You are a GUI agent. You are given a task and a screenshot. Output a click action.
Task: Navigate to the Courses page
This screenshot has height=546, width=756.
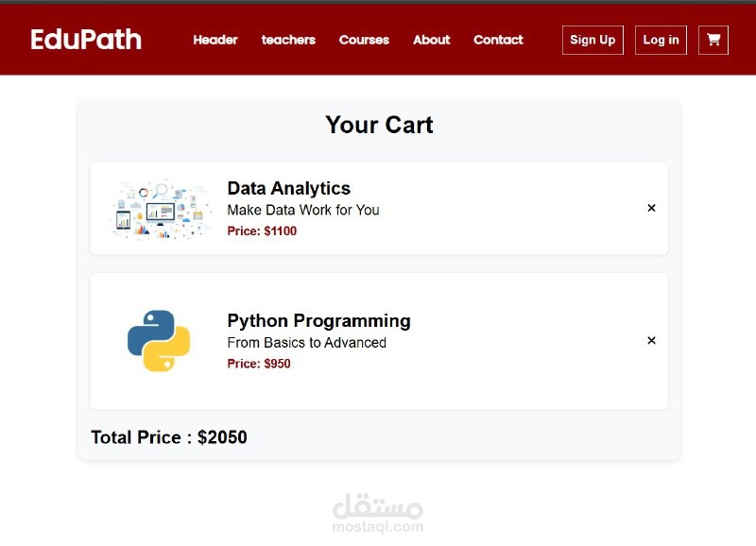(x=364, y=40)
